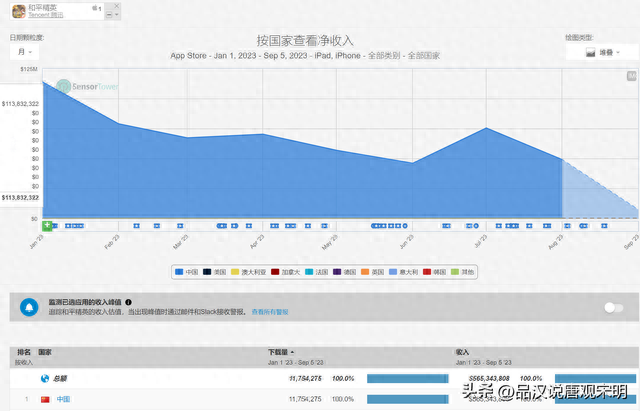Click the minus button on the app chip

[x=109, y=15]
